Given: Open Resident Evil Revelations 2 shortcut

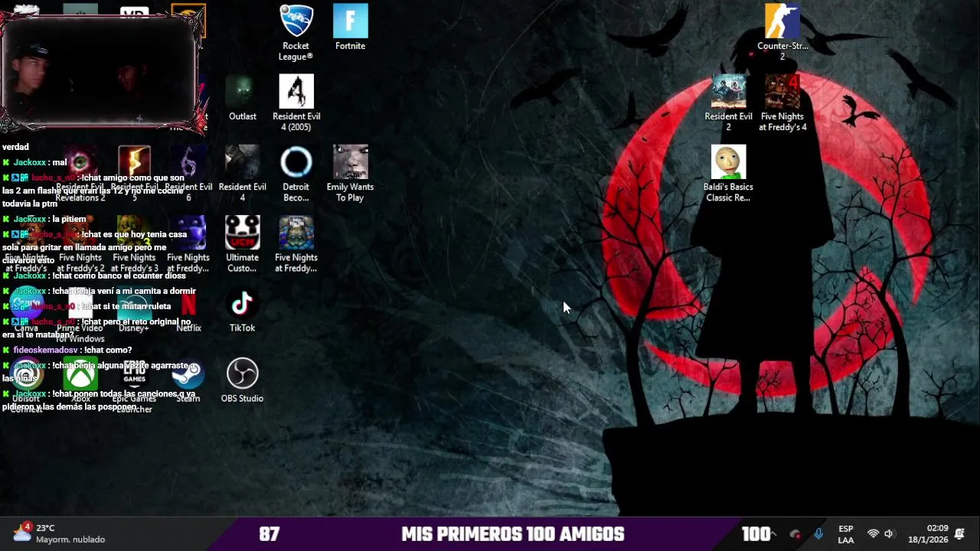Looking at the screenshot, I should click(x=80, y=174).
